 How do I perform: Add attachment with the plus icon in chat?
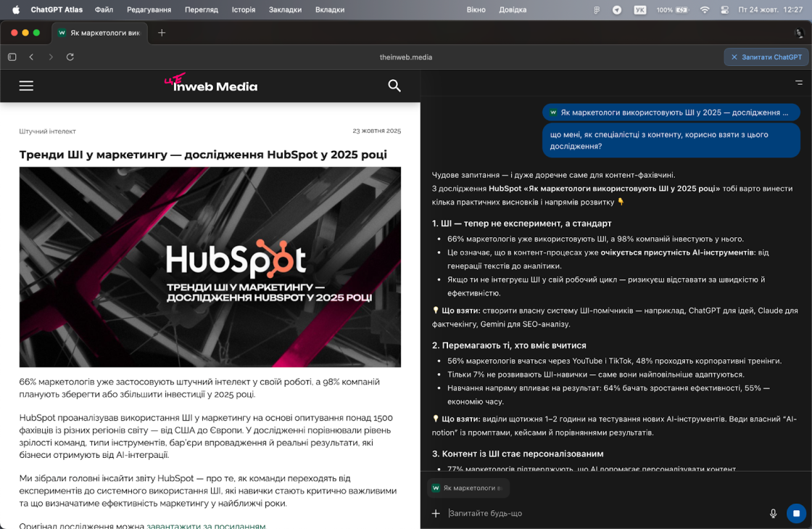(436, 513)
